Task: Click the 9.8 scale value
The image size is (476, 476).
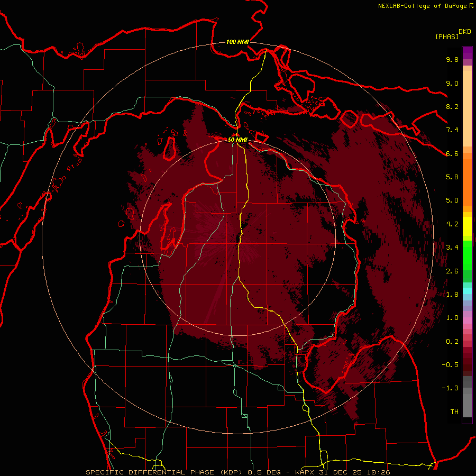Action: (452, 59)
